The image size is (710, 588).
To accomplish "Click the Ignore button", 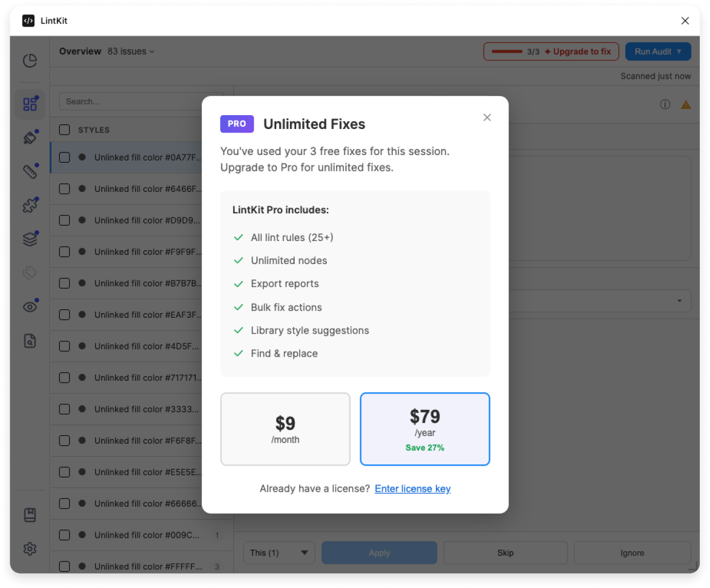I will [632, 553].
